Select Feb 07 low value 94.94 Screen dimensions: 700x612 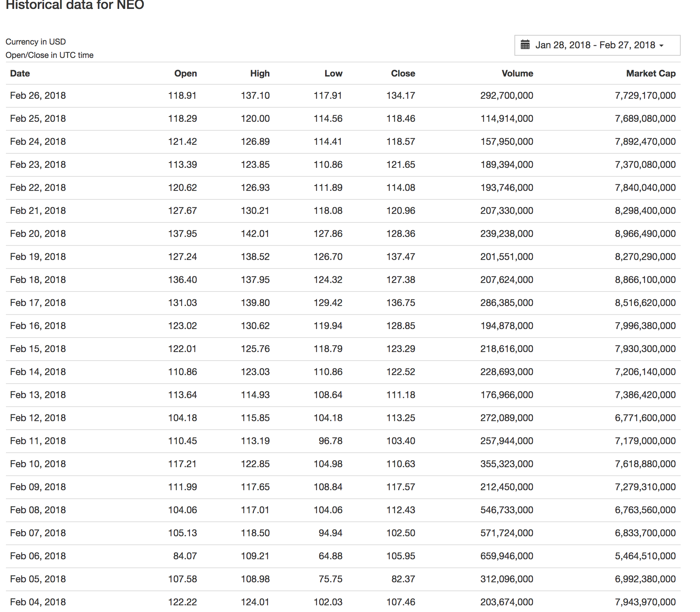(x=331, y=533)
